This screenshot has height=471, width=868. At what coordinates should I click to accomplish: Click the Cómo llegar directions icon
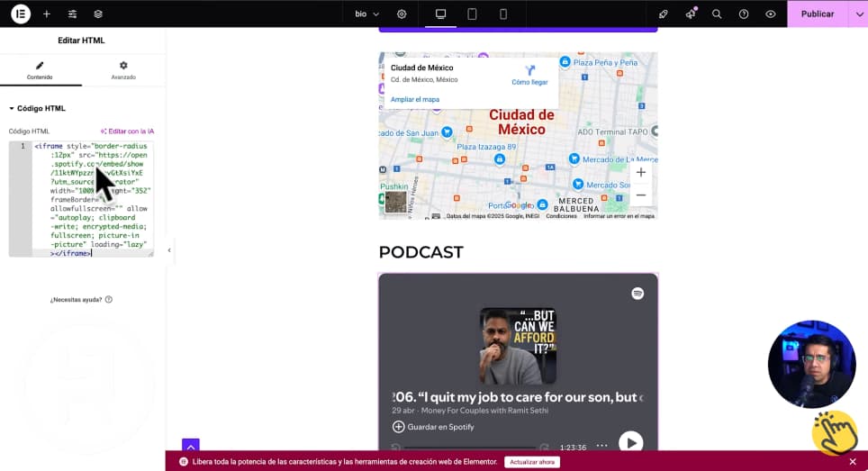(x=529, y=70)
